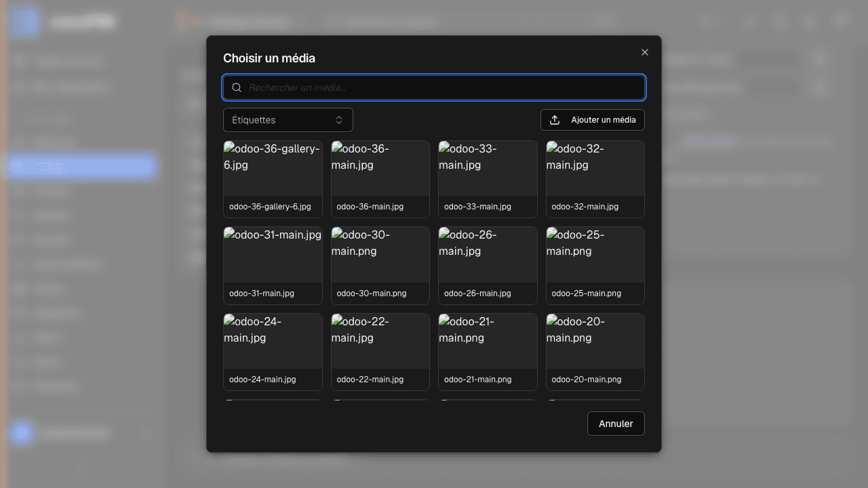Select the odoo-25-main.png thumbnail
This screenshot has width=868, height=488.
(595, 254)
